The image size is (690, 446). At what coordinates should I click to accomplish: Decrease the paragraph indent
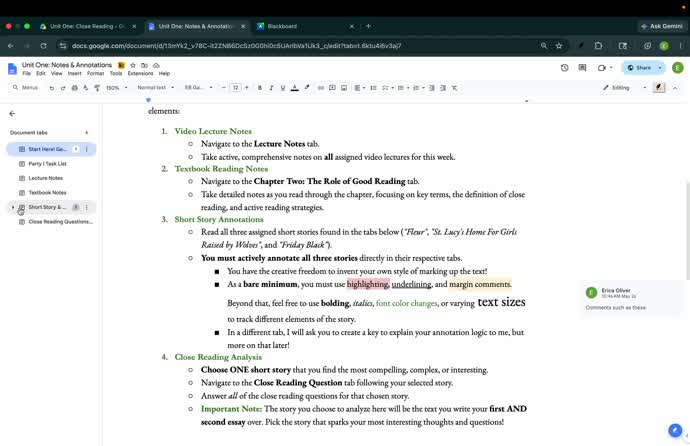[x=432, y=88]
